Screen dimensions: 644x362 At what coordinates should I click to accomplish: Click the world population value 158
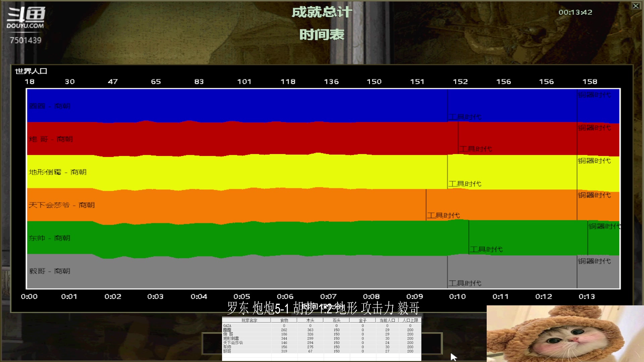point(590,81)
